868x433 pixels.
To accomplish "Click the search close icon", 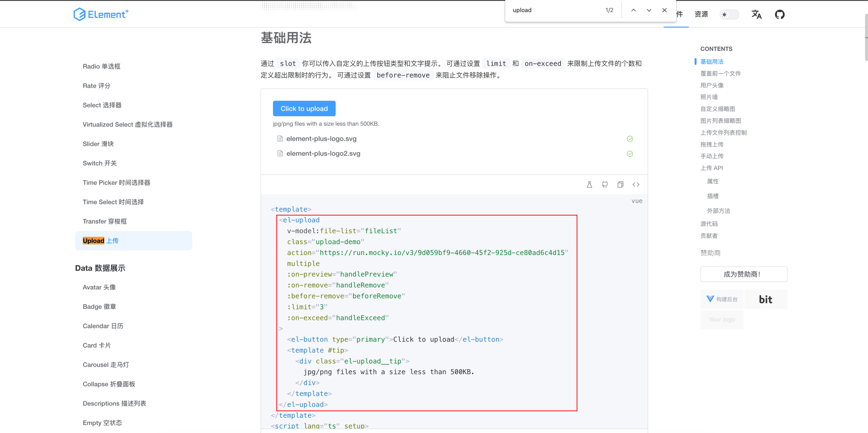I will point(665,9).
